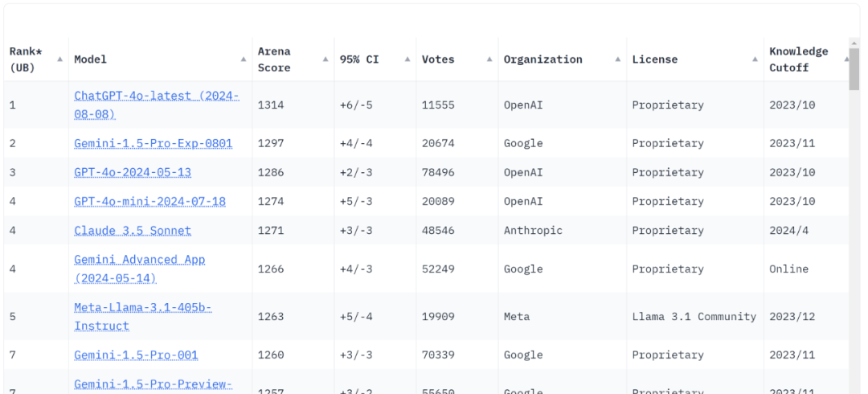Sort by Organization column arrow

(618, 60)
